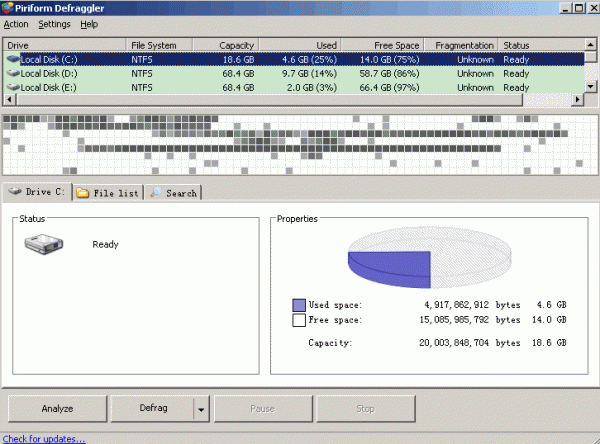Click drive list scroll up arrow
600x444 pixels.
pyautogui.click(x=591, y=44)
